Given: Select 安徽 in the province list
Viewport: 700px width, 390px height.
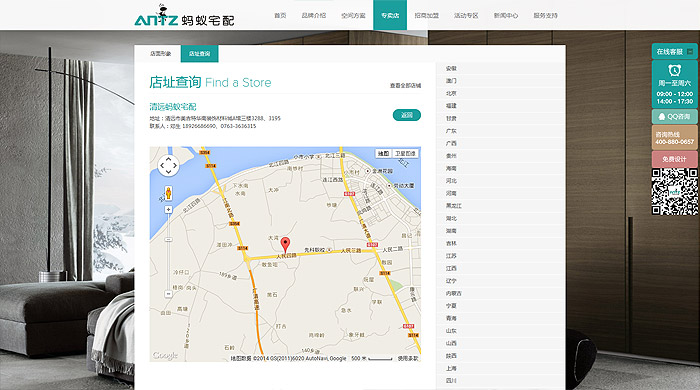Looking at the screenshot, I should tap(451, 68).
